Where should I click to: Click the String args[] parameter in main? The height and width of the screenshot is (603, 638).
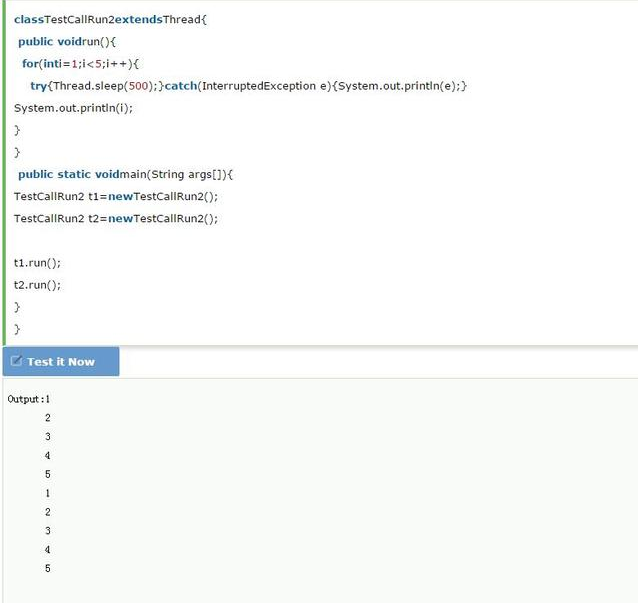188,174
